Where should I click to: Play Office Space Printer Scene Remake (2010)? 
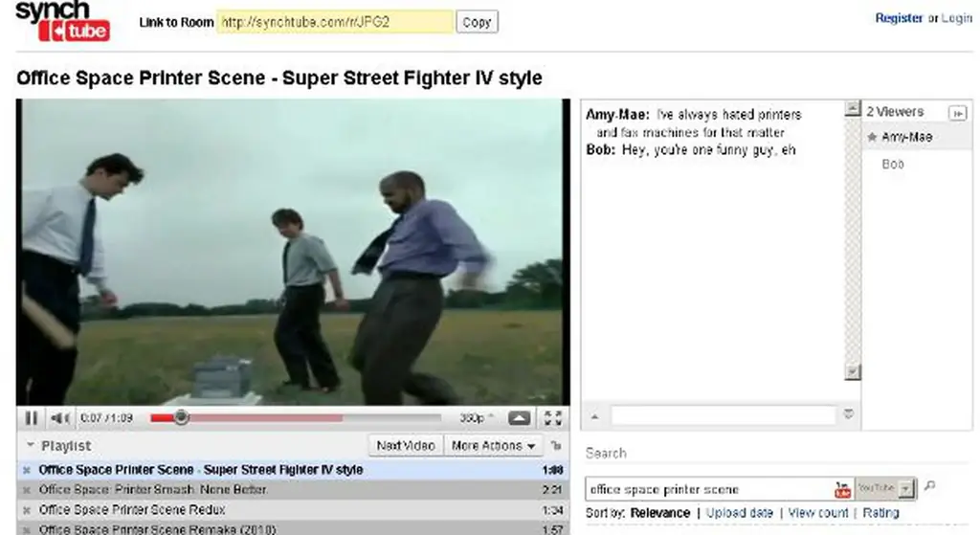[x=293, y=528]
